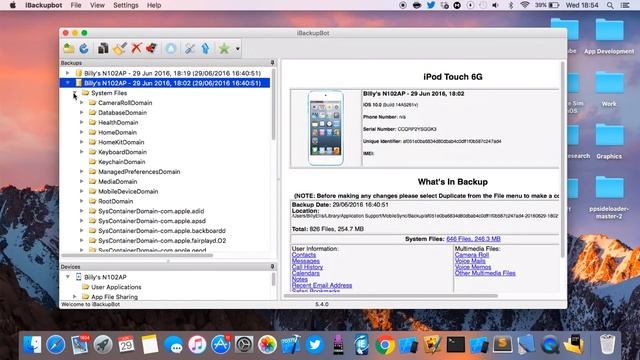Click the red arrow restore toolbar icon
640x360 pixels.
click(151, 48)
